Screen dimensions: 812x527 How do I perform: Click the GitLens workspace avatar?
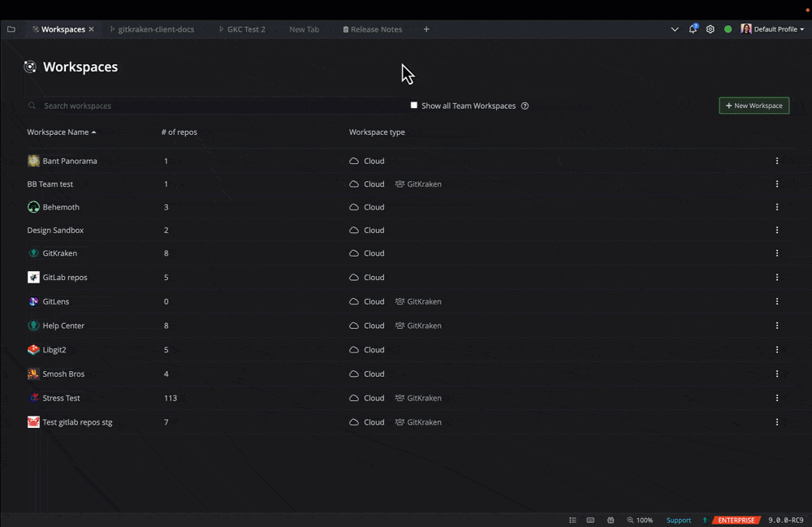[33, 301]
